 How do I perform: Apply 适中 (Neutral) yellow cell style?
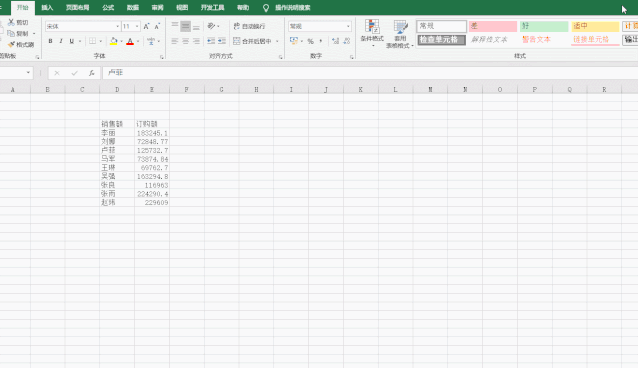595,26
